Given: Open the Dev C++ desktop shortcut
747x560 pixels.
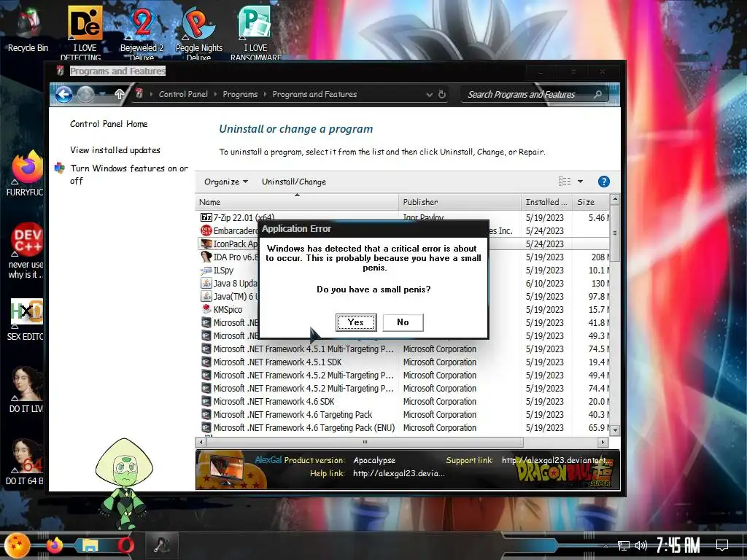Looking at the screenshot, I should (26, 251).
